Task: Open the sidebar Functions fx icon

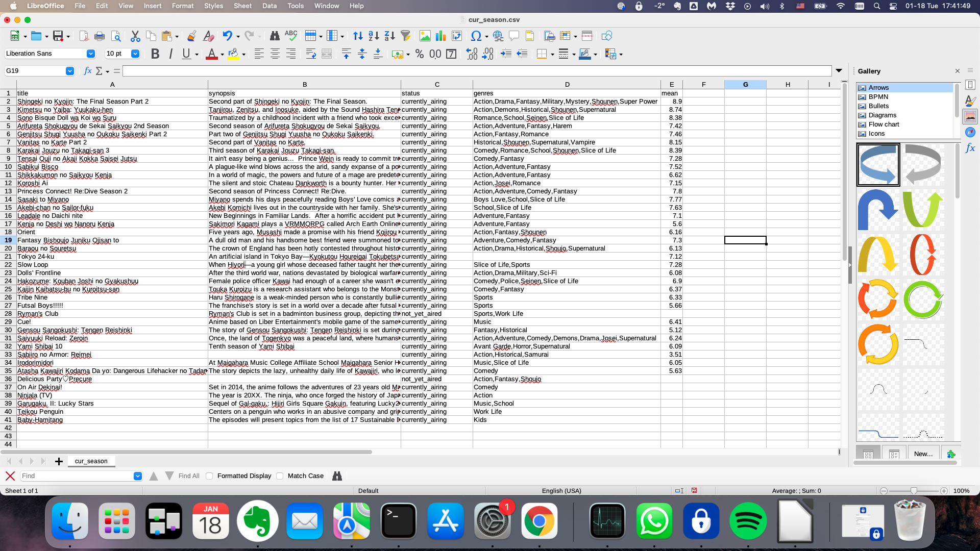Action: pos(970,148)
